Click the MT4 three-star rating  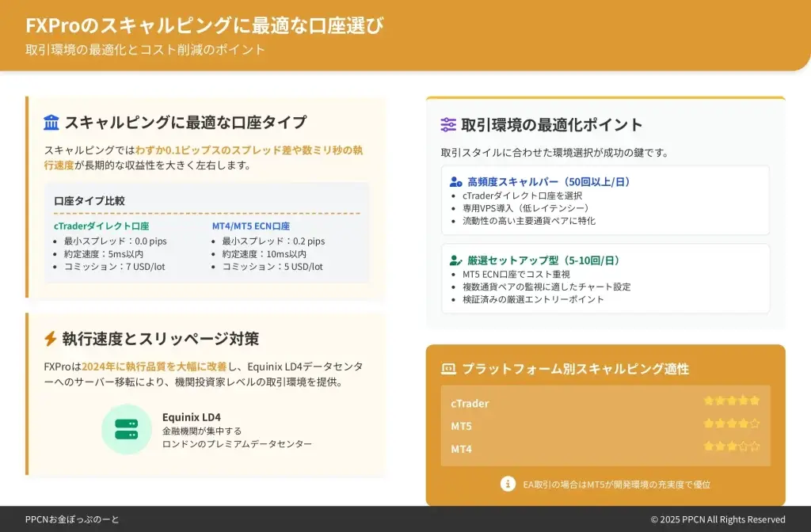pyautogui.click(x=731, y=446)
